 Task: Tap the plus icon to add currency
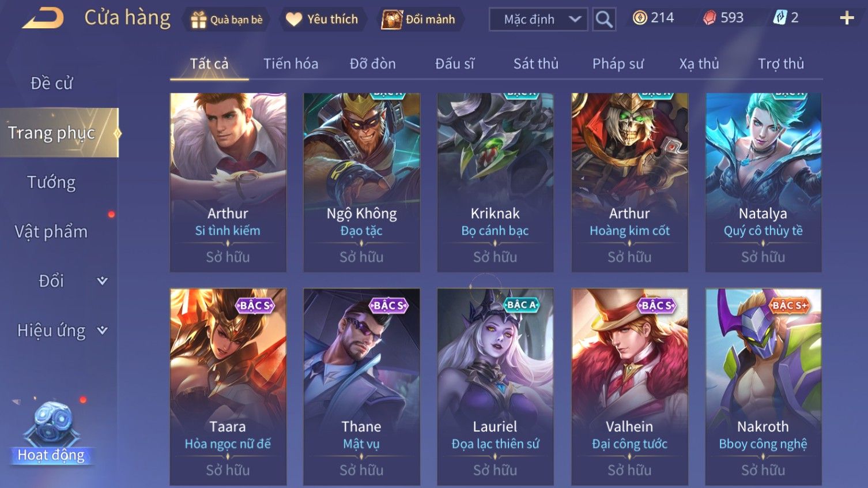847,18
